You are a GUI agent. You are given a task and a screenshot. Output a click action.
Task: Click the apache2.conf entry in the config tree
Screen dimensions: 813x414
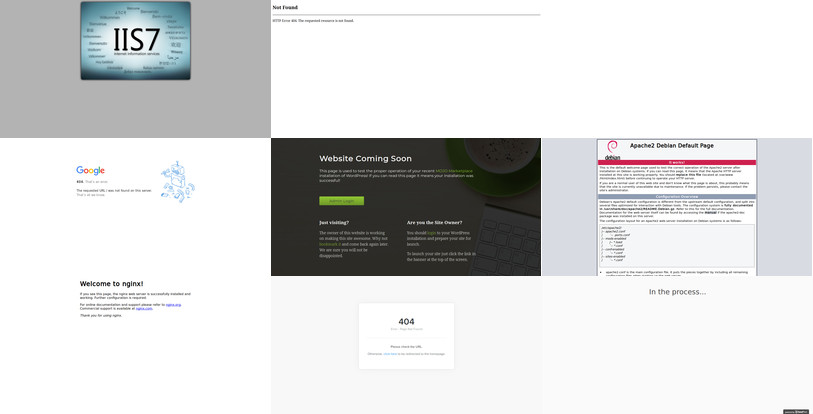pos(615,231)
